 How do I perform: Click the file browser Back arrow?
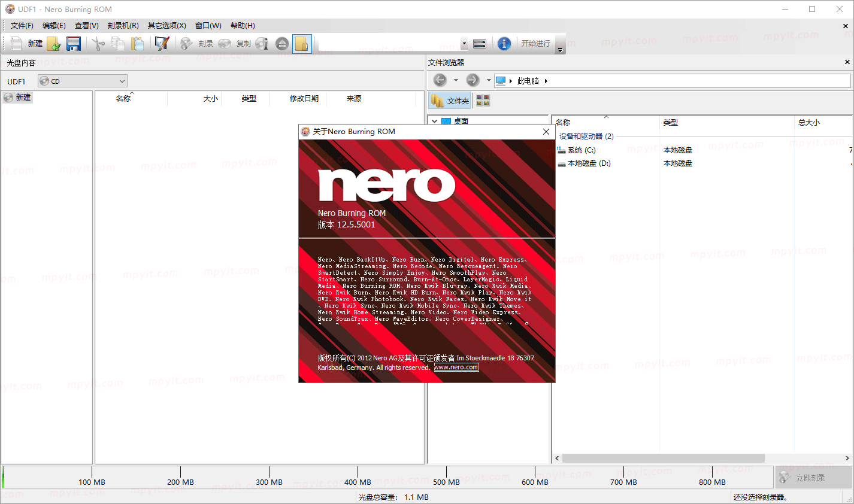point(440,80)
